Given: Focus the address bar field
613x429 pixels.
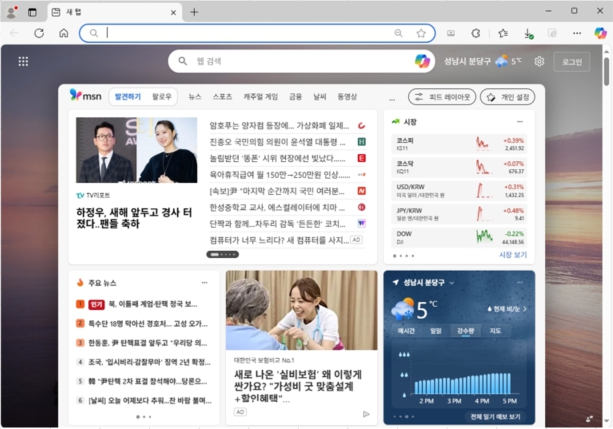Looking at the screenshot, I should (x=257, y=33).
